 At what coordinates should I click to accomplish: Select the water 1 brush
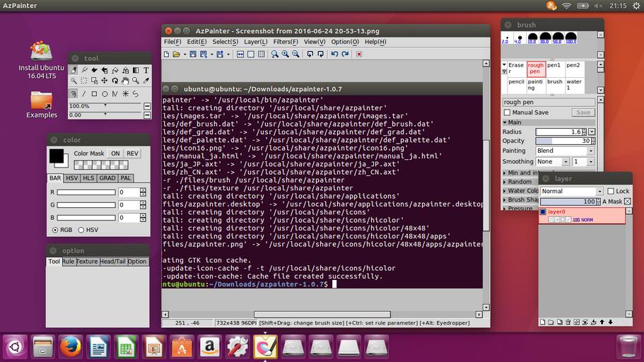tap(574, 85)
